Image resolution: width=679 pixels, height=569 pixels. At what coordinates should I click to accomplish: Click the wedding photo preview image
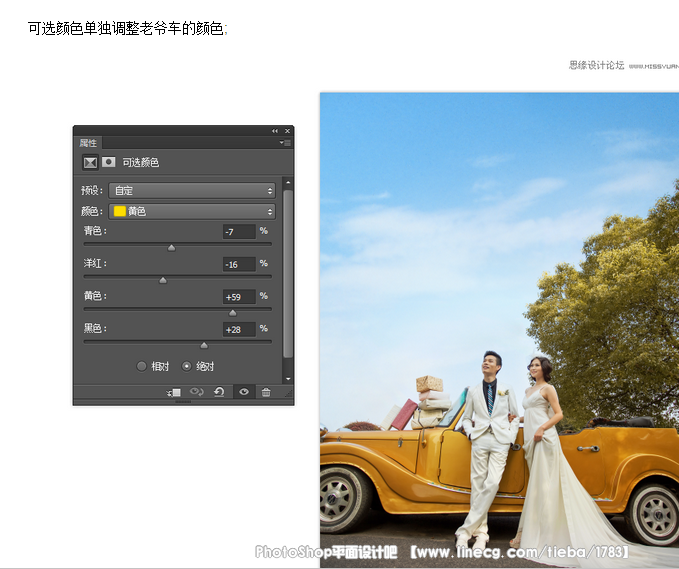click(x=499, y=330)
